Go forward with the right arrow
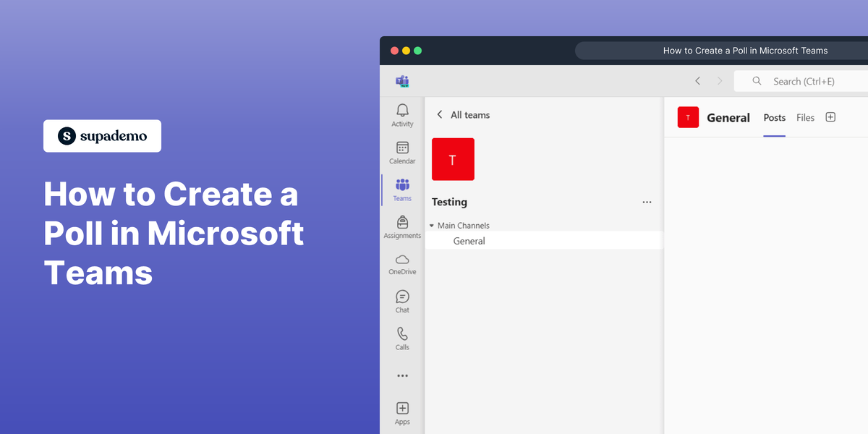The height and width of the screenshot is (434, 868). point(719,81)
